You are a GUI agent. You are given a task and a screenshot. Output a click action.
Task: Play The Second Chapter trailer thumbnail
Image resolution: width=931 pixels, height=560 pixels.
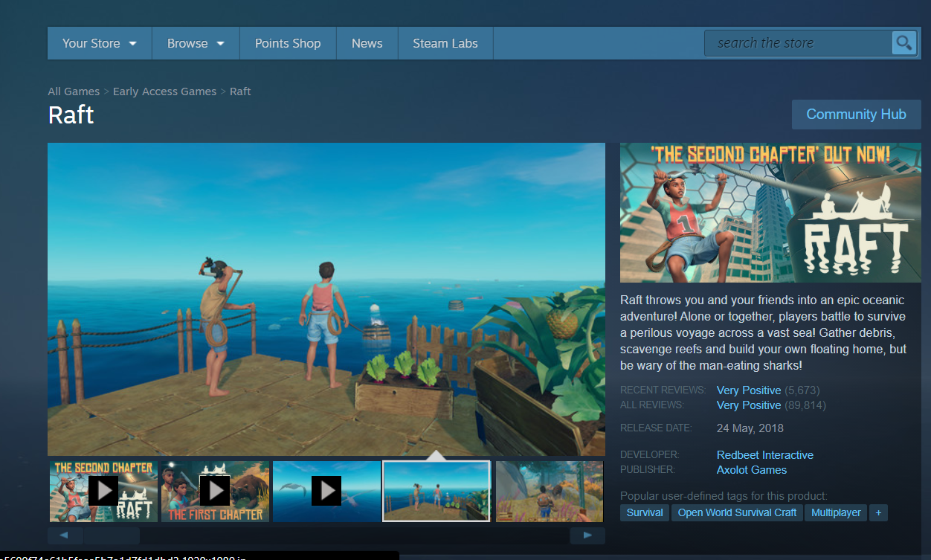[103, 491]
